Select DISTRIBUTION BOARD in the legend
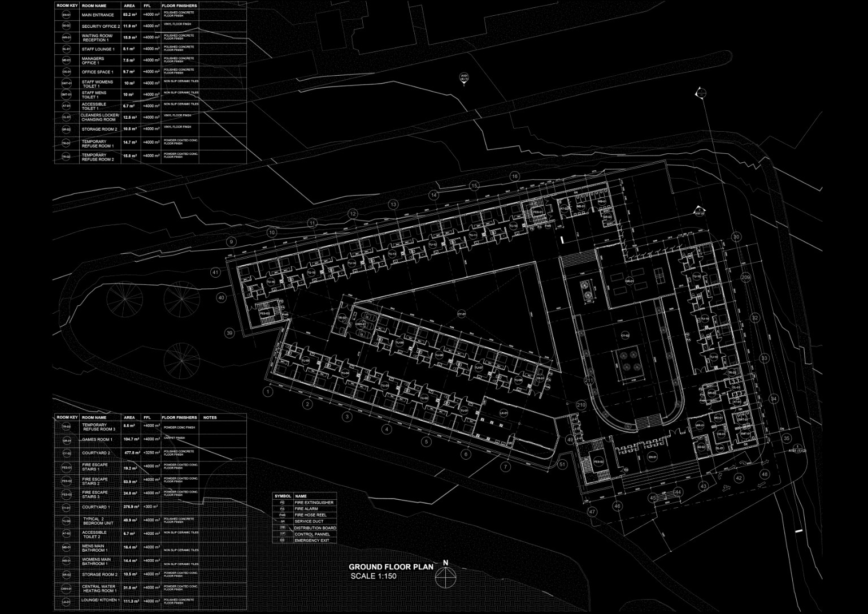Viewport: 868px width, 614px height. point(315,528)
